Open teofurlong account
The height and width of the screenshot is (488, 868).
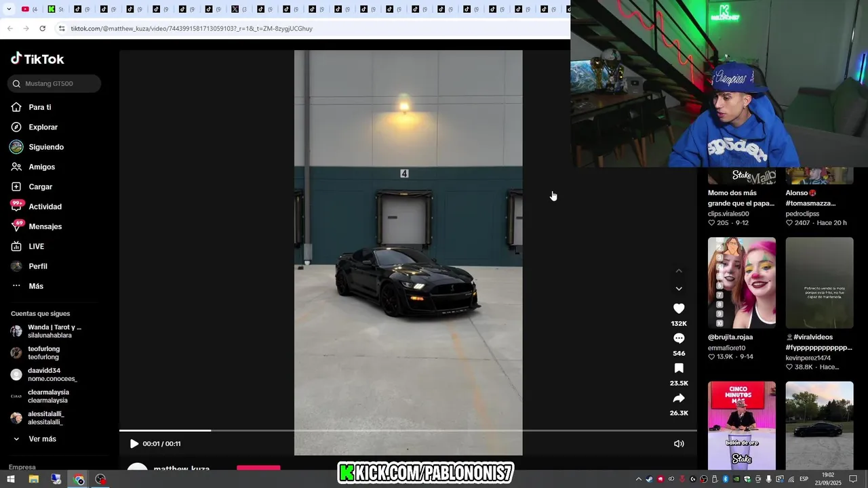point(43,352)
